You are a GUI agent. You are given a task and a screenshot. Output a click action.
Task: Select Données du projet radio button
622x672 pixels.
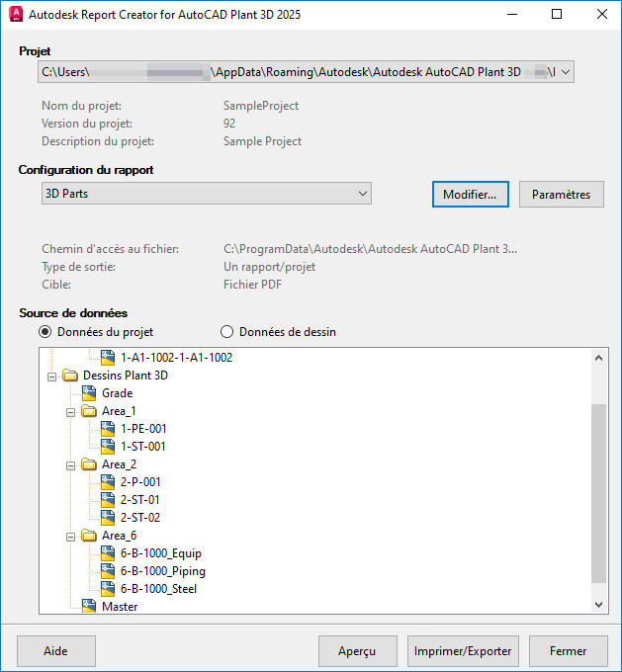pyautogui.click(x=45, y=332)
